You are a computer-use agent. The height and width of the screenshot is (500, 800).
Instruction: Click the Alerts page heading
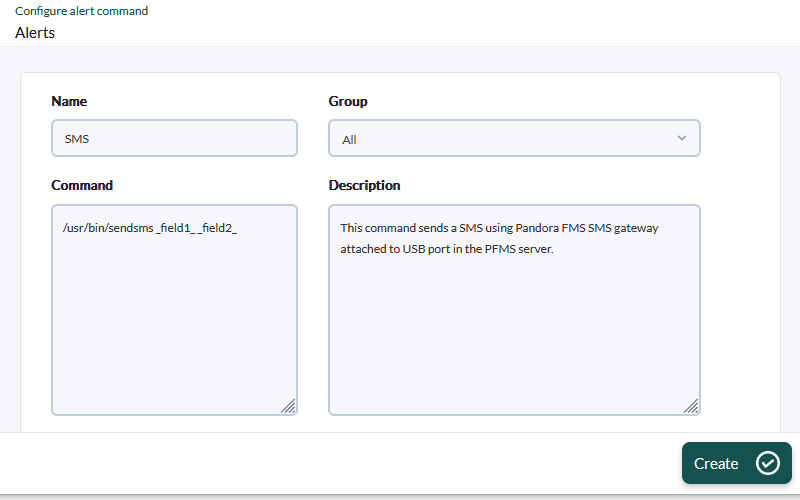click(35, 32)
